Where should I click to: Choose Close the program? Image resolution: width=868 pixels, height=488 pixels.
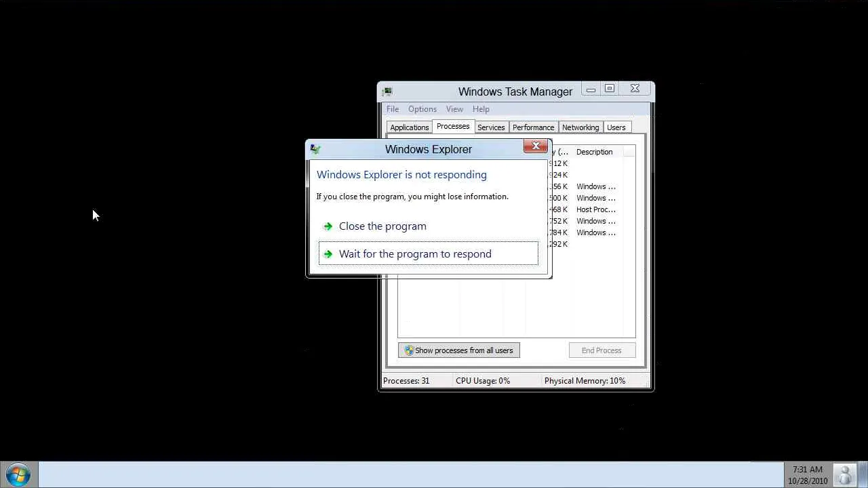click(x=429, y=226)
